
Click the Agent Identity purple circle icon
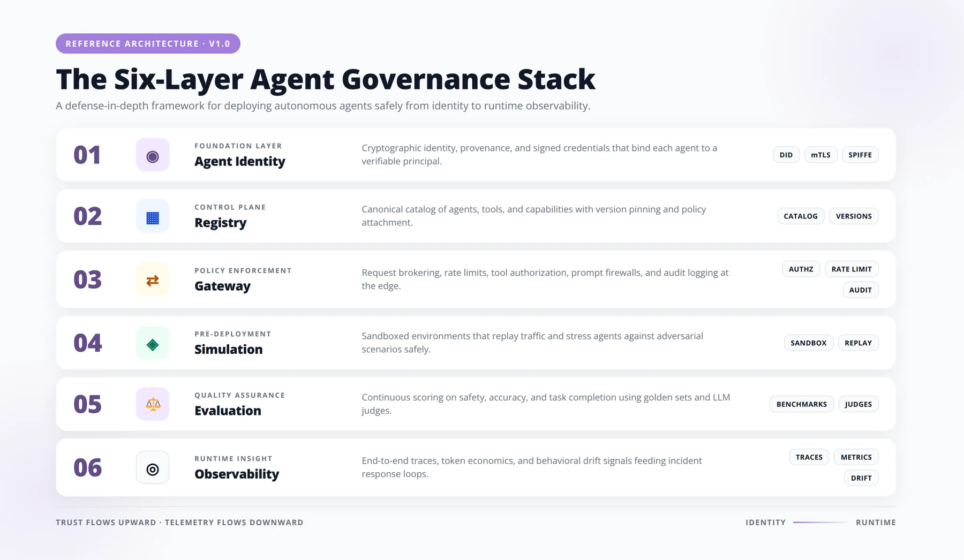[x=153, y=155]
